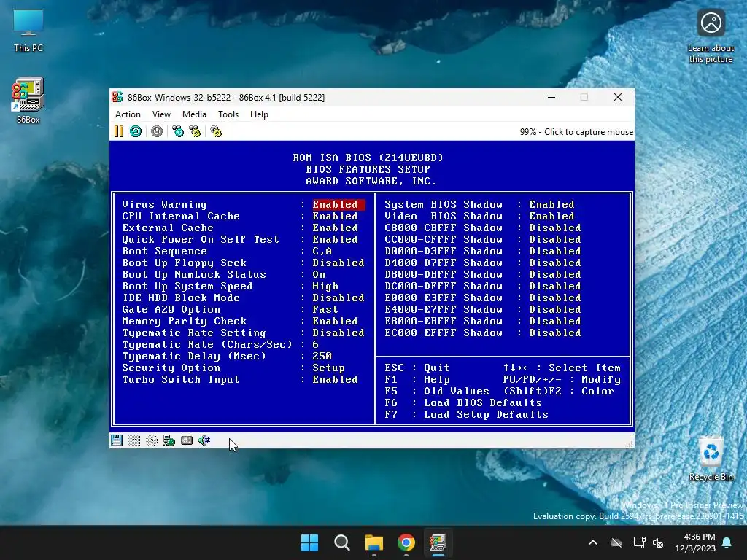Screen dimensions: 747x560
Task: Click the network status bar icon
Action: click(169, 440)
